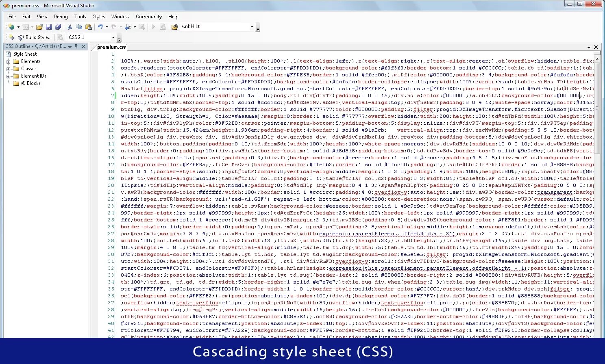Click the Save All icon
Screen dimensions: 605x364
[x=58, y=27]
